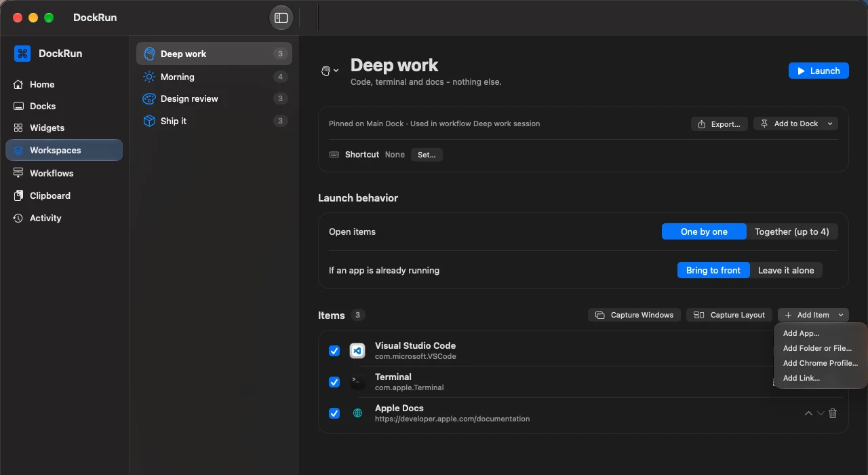Click the keyboard icon beside Shortcut
The width and height of the screenshot is (868, 475).
(x=334, y=155)
